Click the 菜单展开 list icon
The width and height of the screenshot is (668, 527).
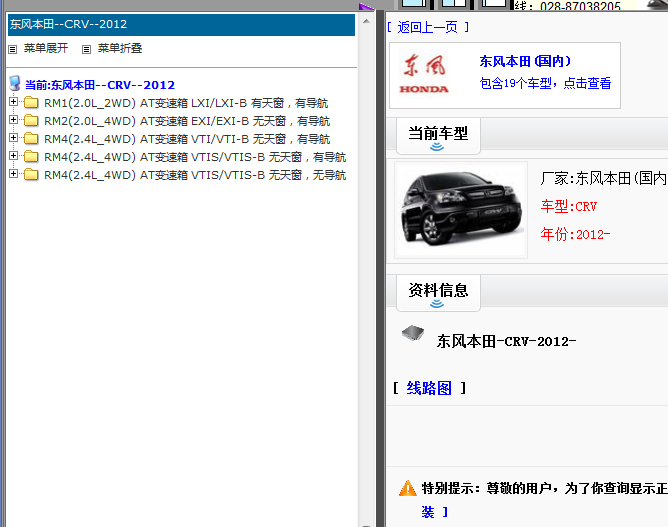pos(13,49)
